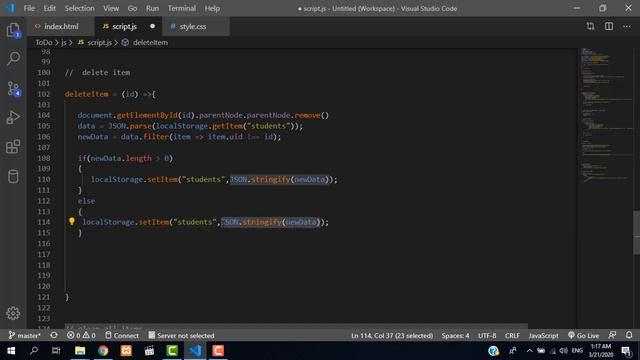Open the Search view in activity bar

point(13,58)
